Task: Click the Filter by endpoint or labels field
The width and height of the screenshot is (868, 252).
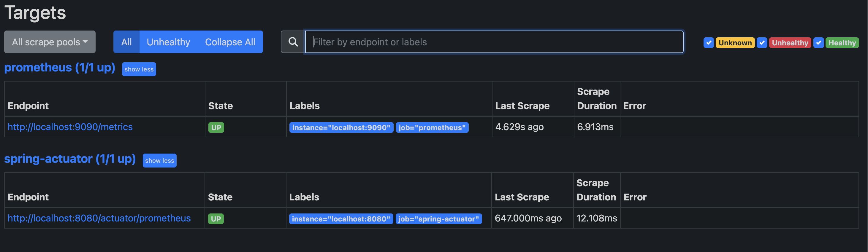Action: [494, 42]
